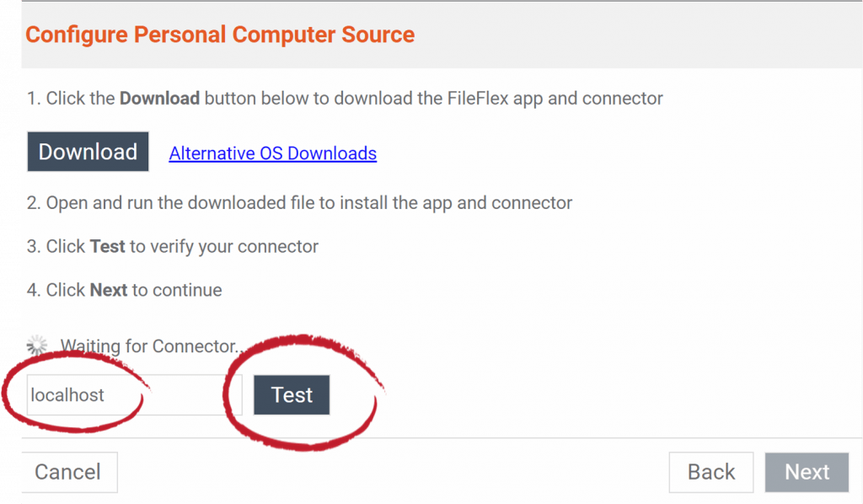This screenshot has width=863, height=504.
Task: Return to prior wizard page with Back
Action: (710, 472)
